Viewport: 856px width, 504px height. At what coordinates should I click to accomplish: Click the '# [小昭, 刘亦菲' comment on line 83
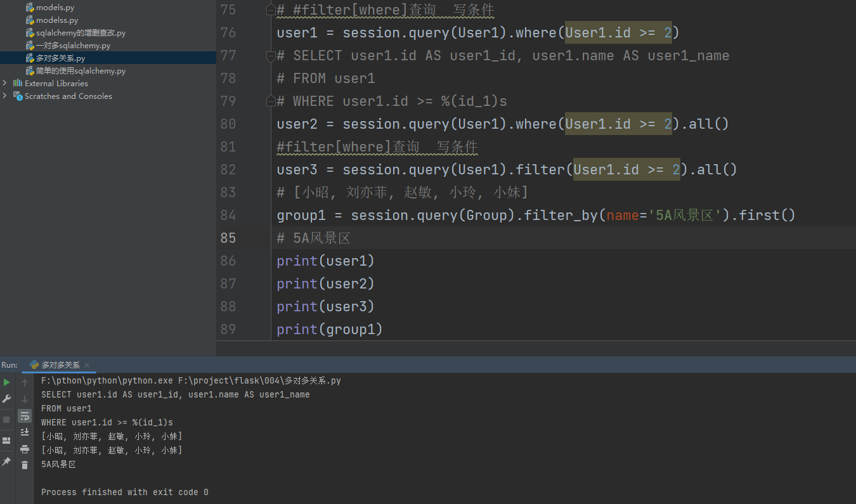pos(403,193)
